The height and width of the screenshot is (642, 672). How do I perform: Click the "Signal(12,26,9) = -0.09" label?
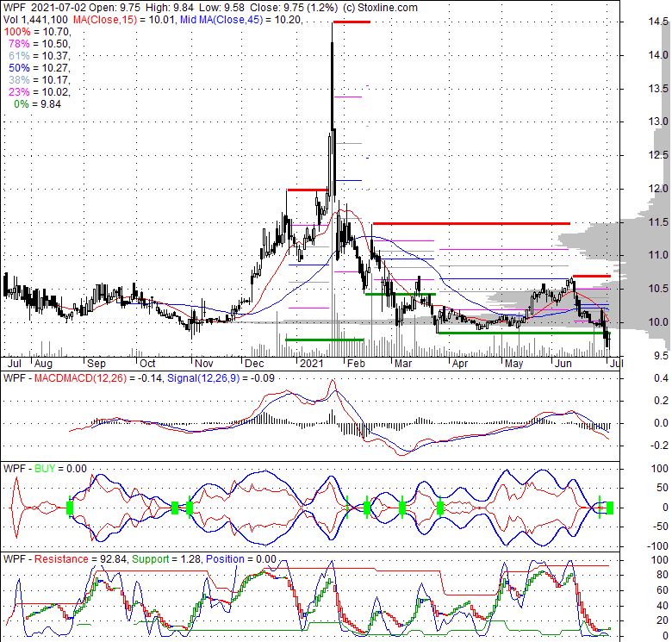pos(221,378)
